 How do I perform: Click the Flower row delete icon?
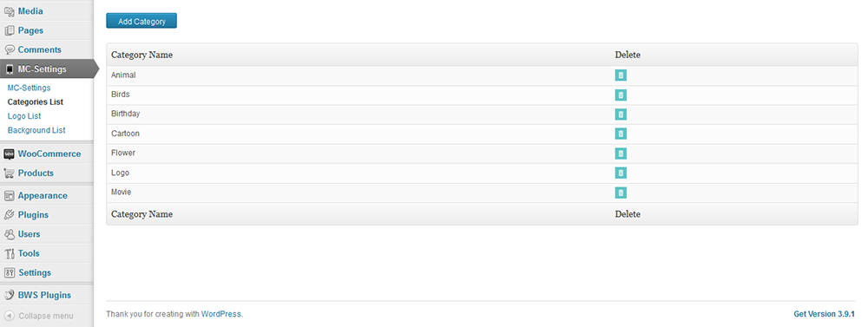[621, 154]
